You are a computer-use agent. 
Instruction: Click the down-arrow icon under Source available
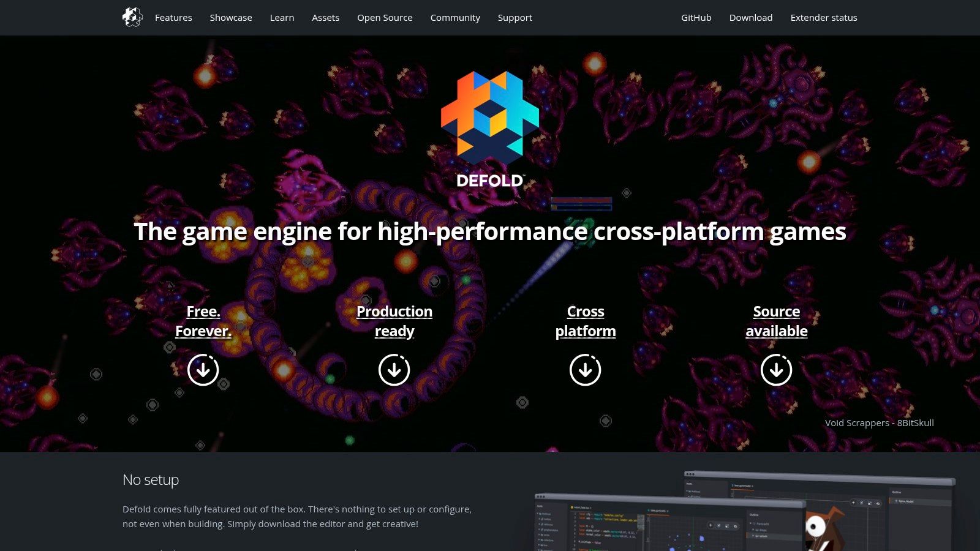[x=776, y=370]
